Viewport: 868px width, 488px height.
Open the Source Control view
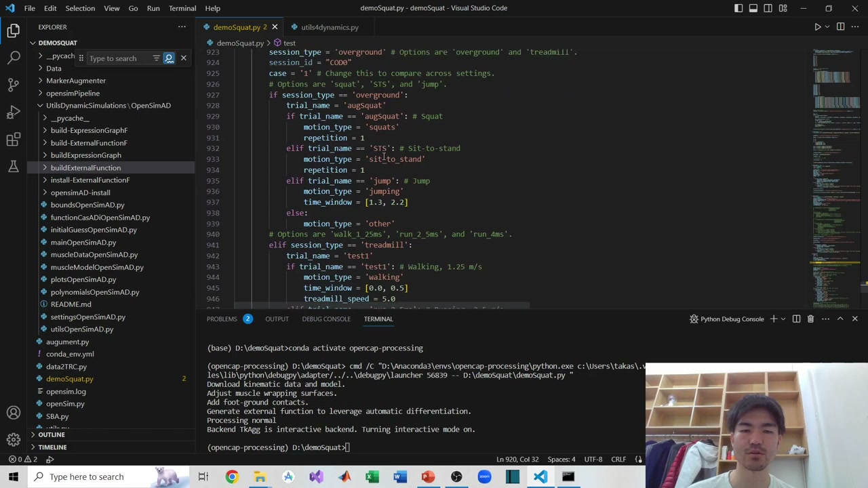(14, 85)
